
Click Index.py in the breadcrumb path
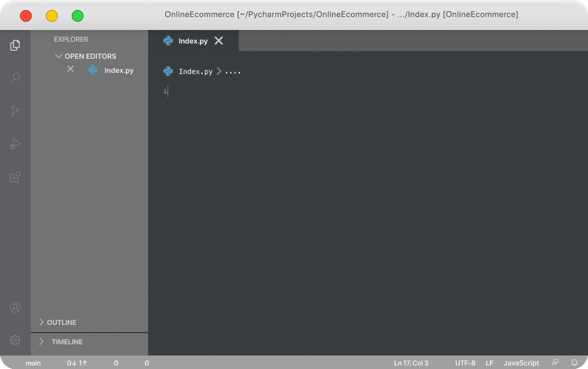[x=195, y=72]
